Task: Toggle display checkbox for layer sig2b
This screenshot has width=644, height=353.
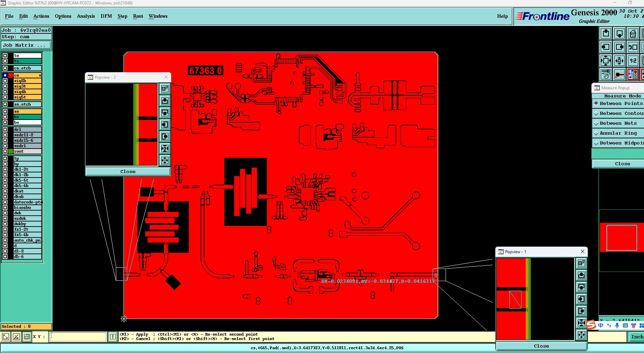Action: coord(5,81)
